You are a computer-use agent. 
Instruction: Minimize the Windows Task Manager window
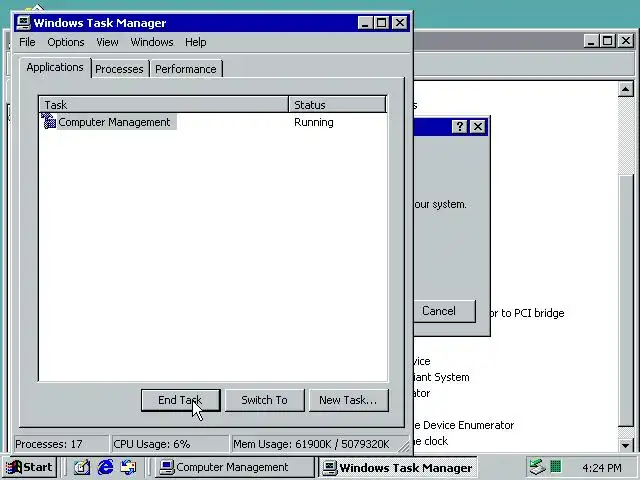tap(365, 23)
